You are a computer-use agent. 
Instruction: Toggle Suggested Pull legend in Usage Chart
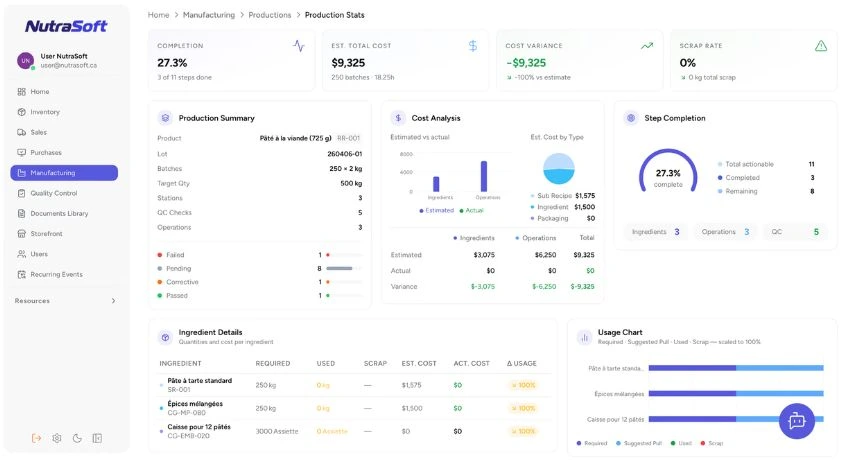639,443
